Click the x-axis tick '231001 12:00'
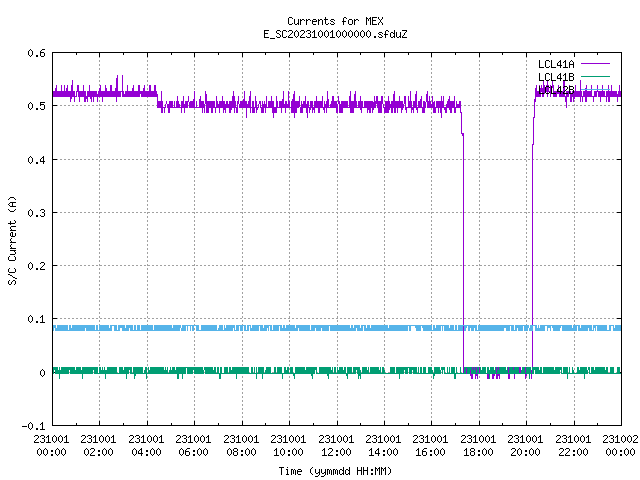The width and height of the screenshot is (640, 480). point(336,446)
